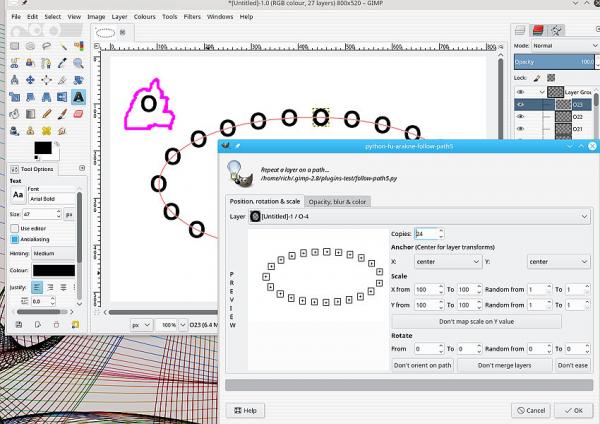This screenshot has width=600, height=424.
Task: Select the Select by Colour tool
Action: click(78, 46)
